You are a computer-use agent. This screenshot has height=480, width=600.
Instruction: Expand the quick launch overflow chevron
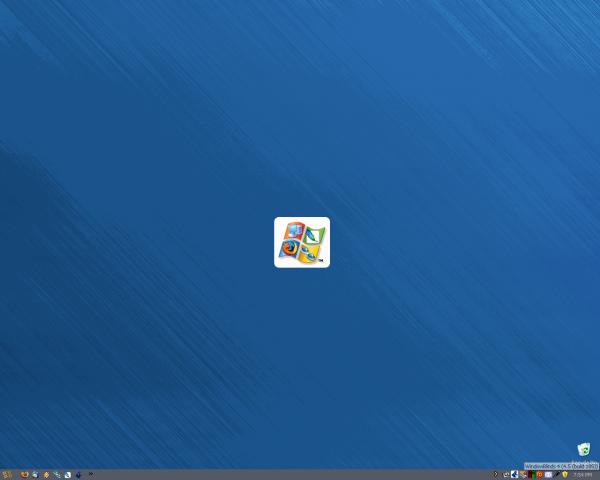[91, 474]
